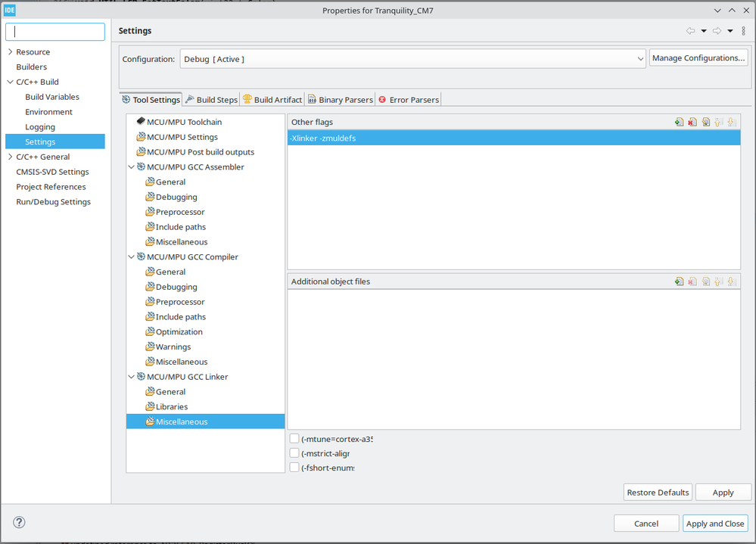Select Builders in the left pane

[x=31, y=67]
